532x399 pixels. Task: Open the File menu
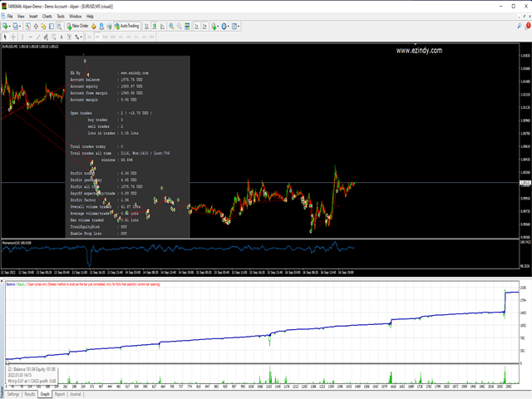point(10,17)
